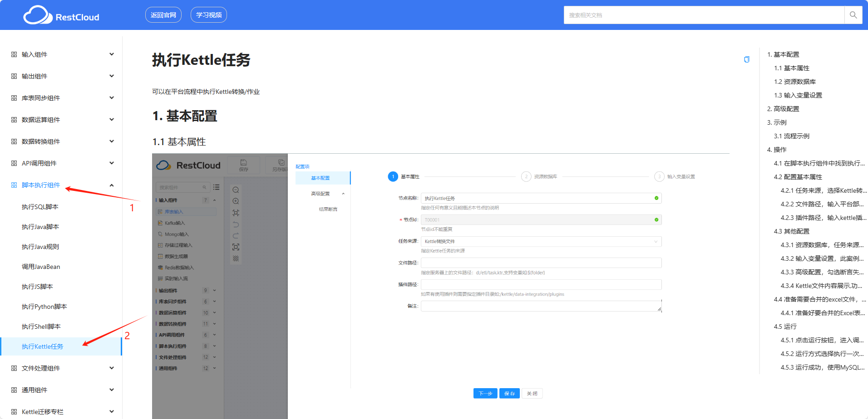The width and height of the screenshot is (868, 419).
Task: Open outline entry '4.5.2 运行方式选择执行一次...'
Action: pyautogui.click(x=822, y=354)
